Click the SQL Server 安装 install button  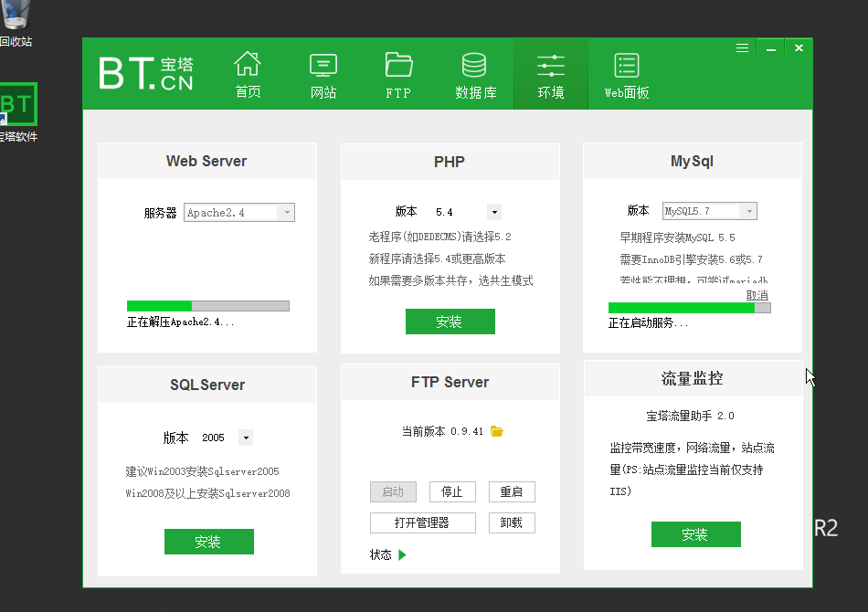point(208,541)
